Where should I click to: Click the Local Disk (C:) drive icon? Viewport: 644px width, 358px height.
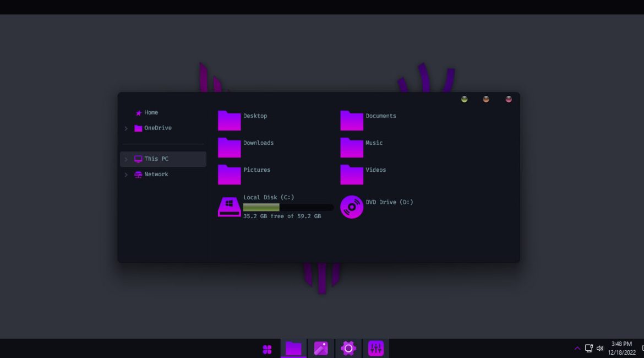pyautogui.click(x=230, y=207)
